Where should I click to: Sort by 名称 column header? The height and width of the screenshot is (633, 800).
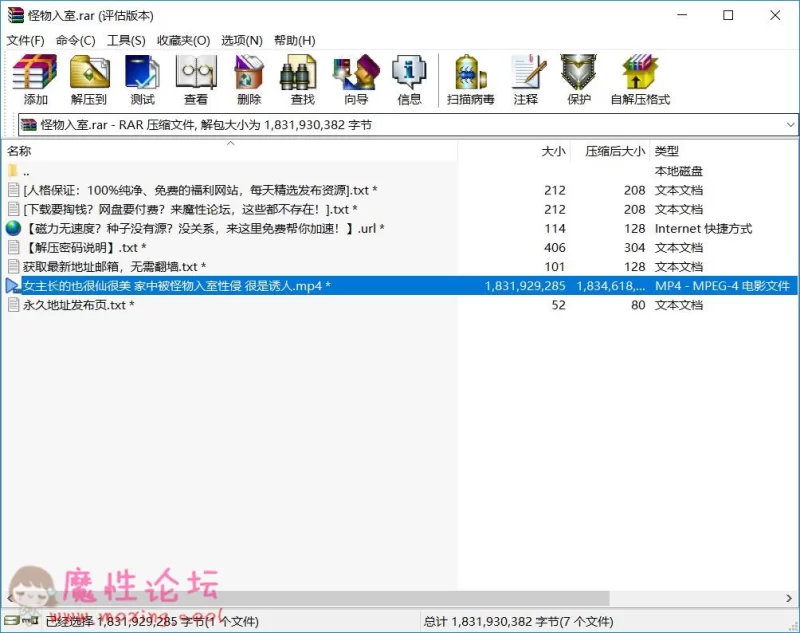[x=229, y=151]
